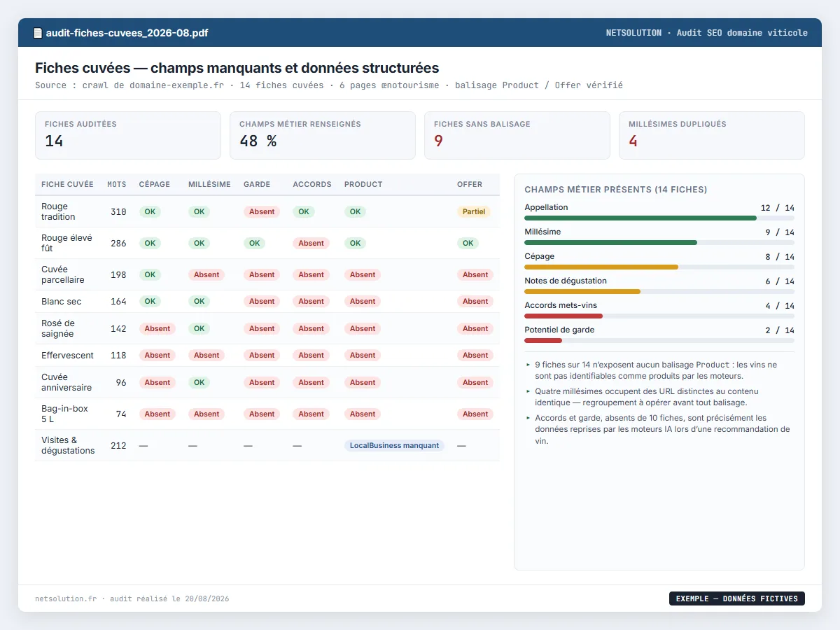Click the Accords mets-vins progress bar
The height and width of the screenshot is (630, 840).
659,316
